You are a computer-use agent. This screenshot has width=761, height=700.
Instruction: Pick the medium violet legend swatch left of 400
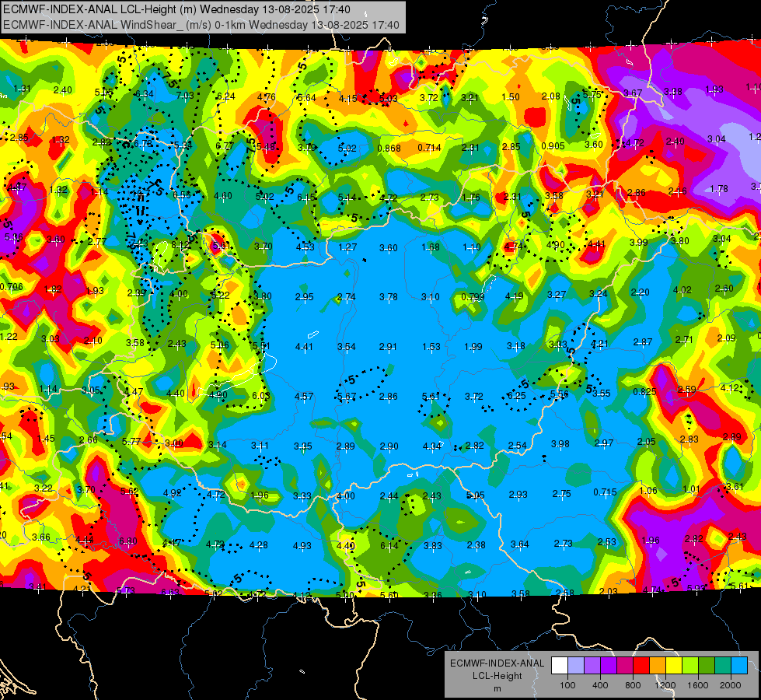pos(592,666)
